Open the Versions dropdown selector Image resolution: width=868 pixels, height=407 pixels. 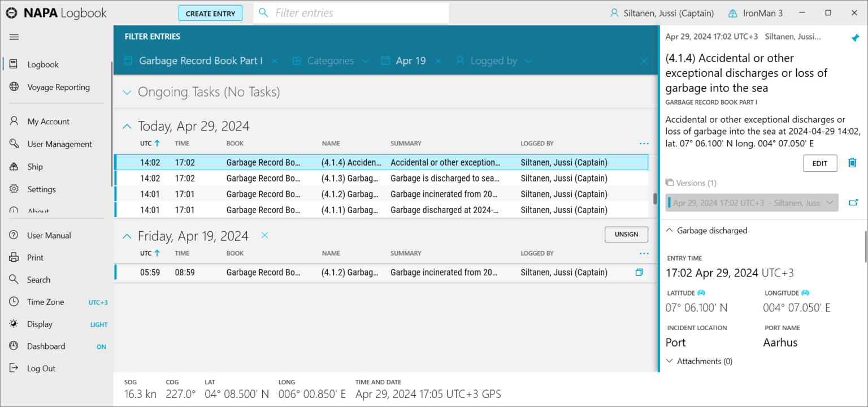point(752,202)
